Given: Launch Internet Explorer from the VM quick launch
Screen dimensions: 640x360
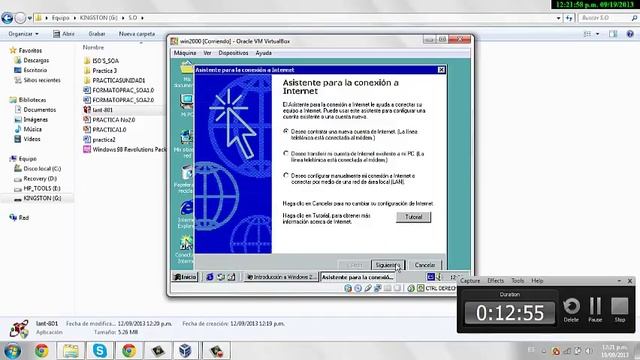Looking at the screenshot, I should click(x=210, y=277).
